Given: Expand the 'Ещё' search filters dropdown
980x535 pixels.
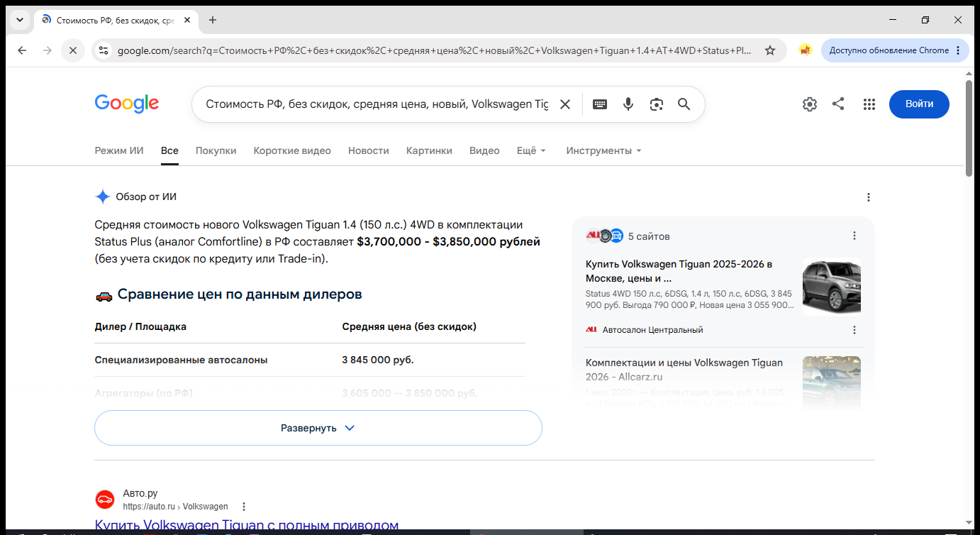Looking at the screenshot, I should [532, 150].
